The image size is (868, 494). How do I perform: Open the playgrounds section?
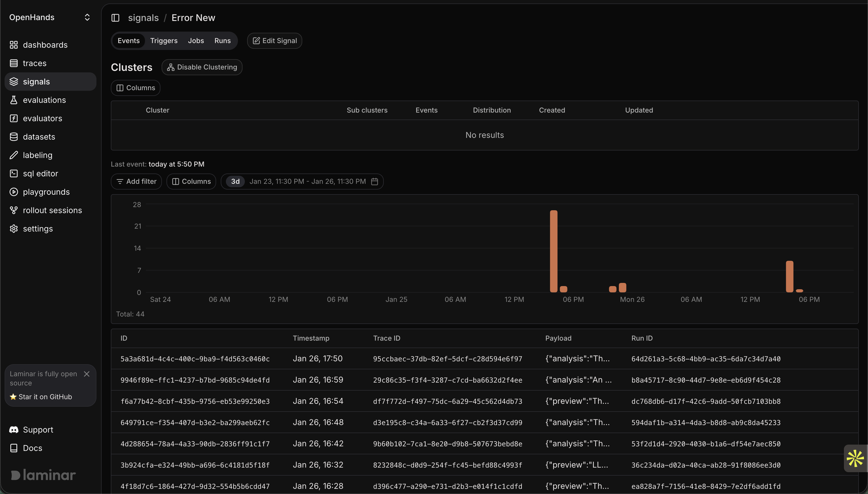tap(46, 192)
